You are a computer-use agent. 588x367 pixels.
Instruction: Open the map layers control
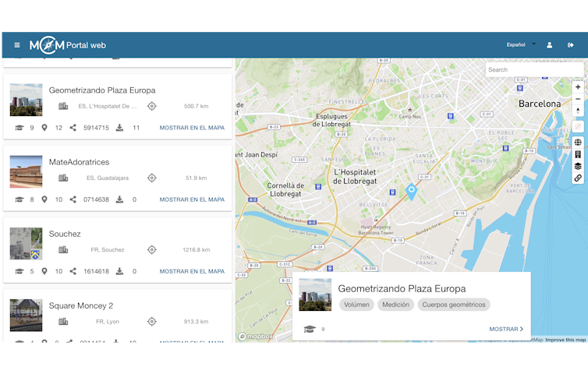coord(578,166)
